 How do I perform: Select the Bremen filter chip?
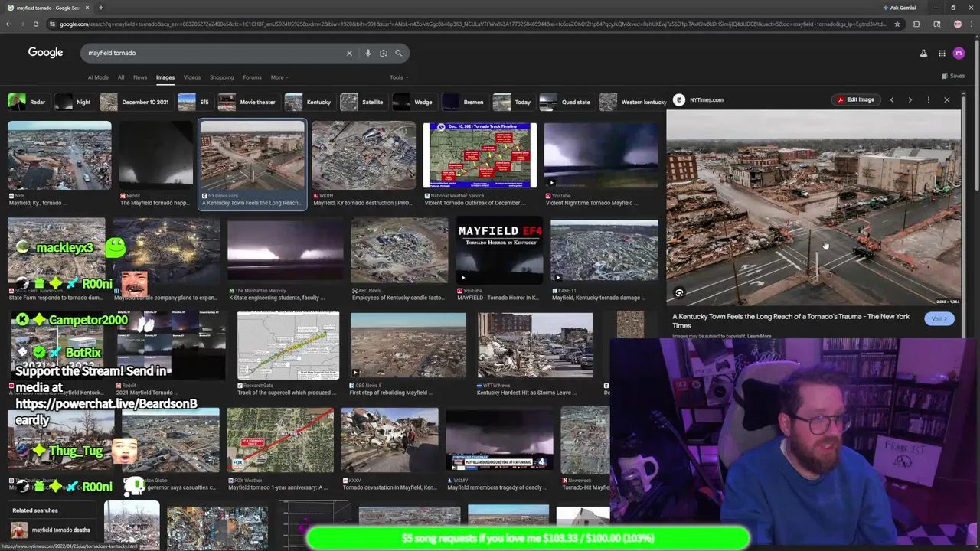point(464,102)
